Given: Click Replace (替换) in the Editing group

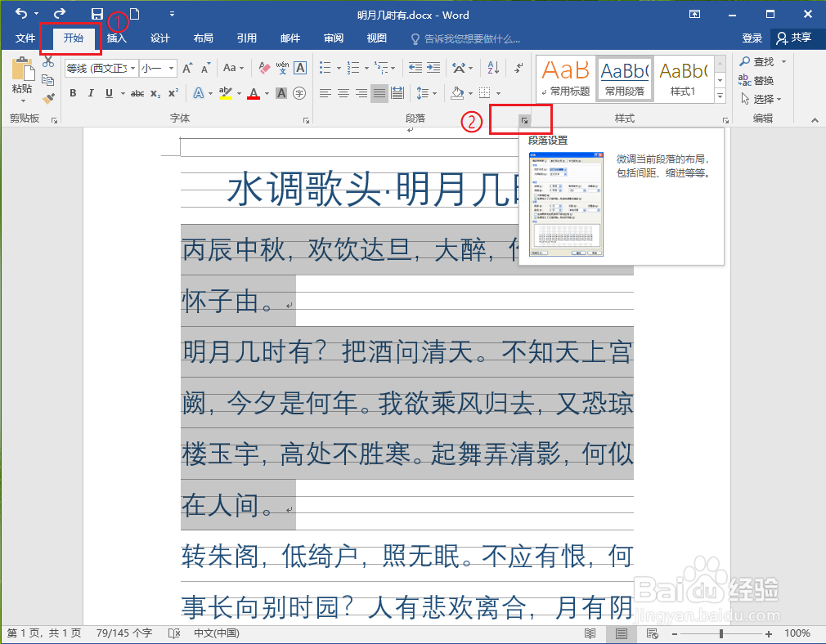Looking at the screenshot, I should click(x=761, y=79).
